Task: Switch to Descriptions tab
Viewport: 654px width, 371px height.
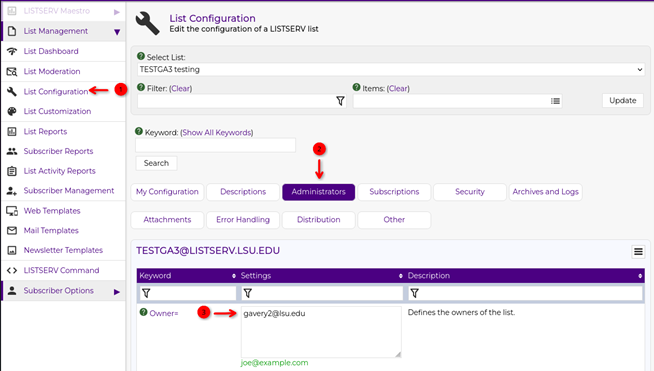Action: pyautogui.click(x=243, y=192)
